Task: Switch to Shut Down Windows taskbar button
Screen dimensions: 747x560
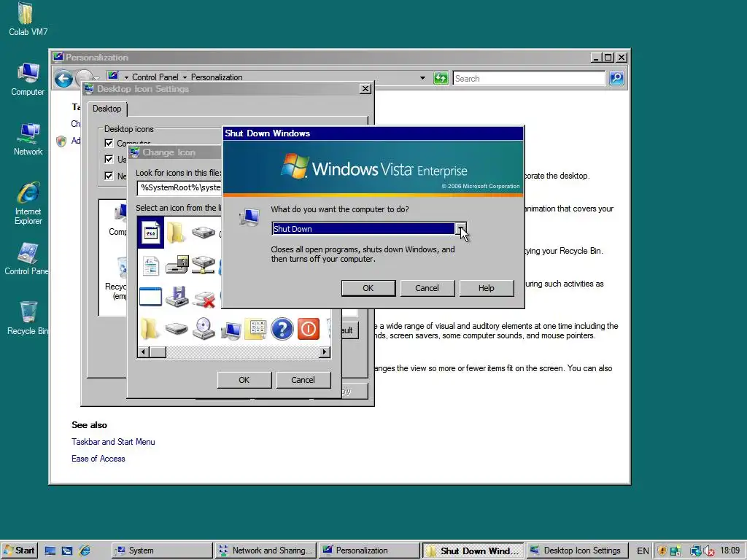Action: [473, 551]
